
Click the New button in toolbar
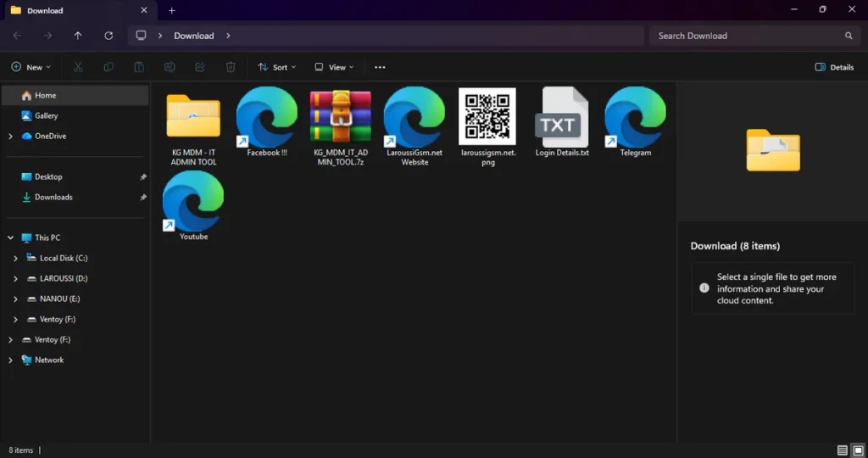(31, 67)
